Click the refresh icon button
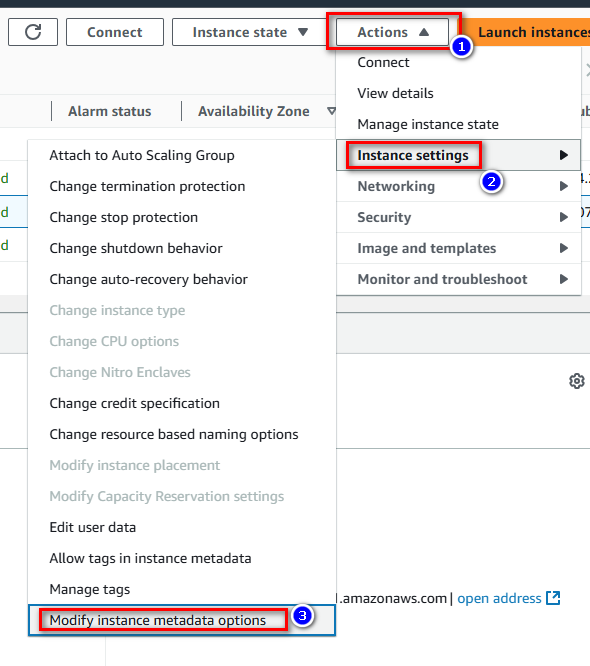This screenshot has height=666, width=590. click(33, 32)
